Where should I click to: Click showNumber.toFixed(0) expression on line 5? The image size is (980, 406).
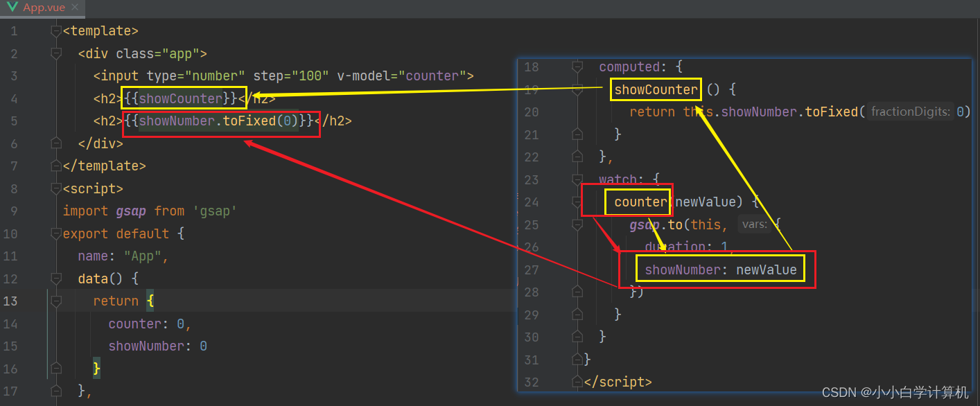[x=219, y=121]
